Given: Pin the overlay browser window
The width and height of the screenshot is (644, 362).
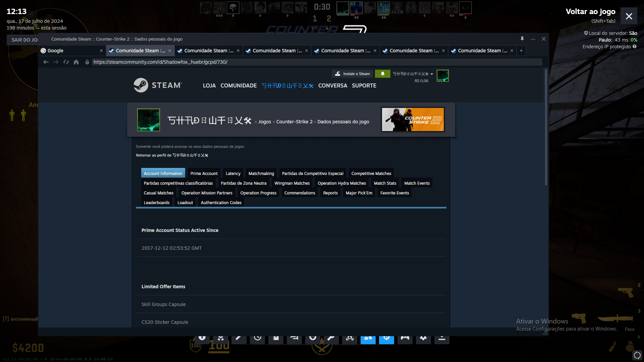Looking at the screenshot, I should point(522,39).
